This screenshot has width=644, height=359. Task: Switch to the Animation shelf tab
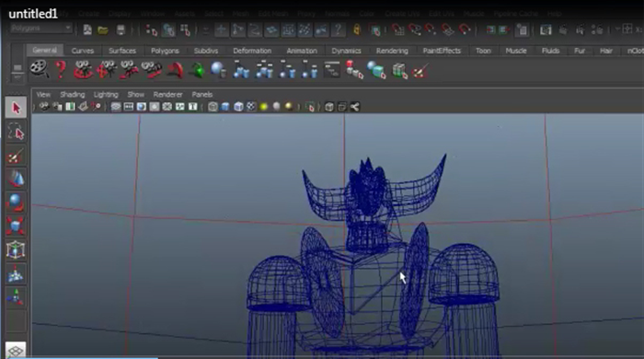click(302, 51)
